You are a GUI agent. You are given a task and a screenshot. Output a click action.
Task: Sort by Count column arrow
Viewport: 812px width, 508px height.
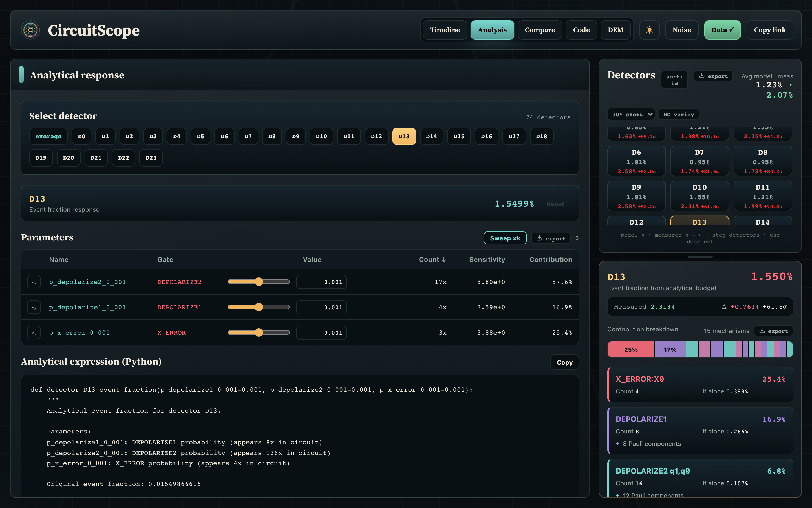[444, 259]
